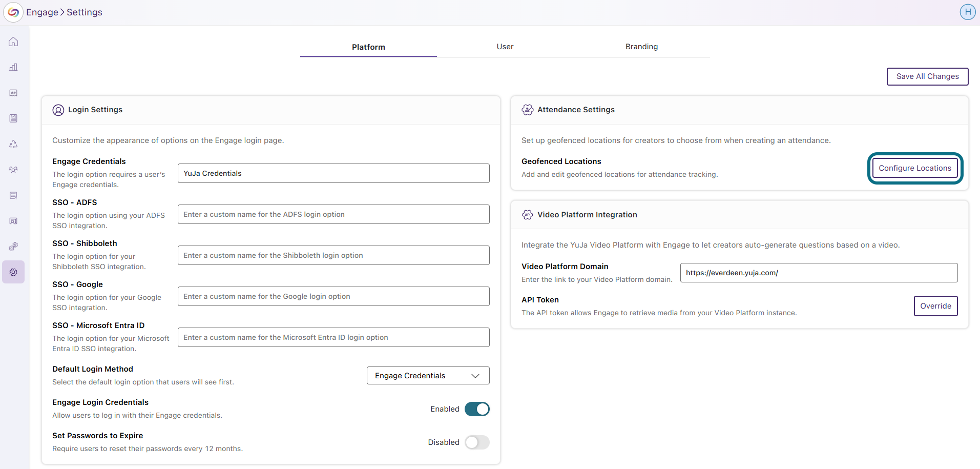Focus the ADFS custom name field
This screenshot has width=980, height=469.
333,214
